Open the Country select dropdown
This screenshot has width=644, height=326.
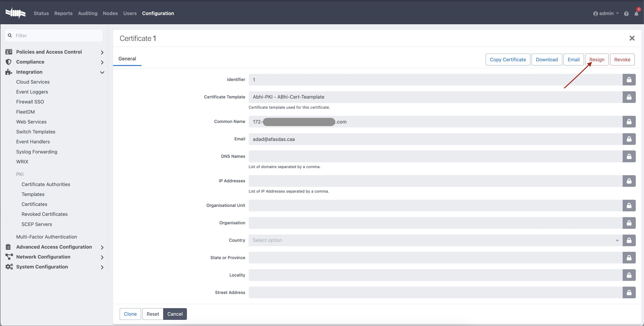point(435,240)
